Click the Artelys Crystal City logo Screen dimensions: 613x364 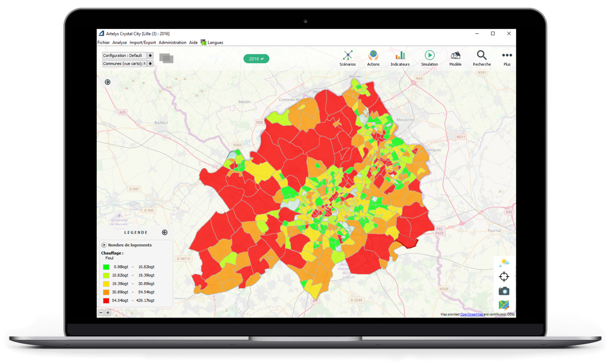[101, 33]
